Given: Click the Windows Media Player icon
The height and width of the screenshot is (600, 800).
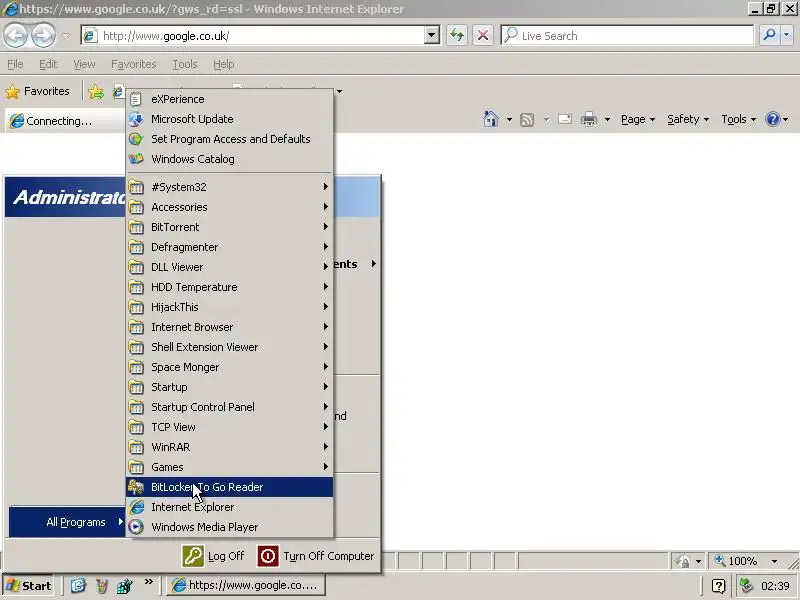Looking at the screenshot, I should tap(136, 527).
